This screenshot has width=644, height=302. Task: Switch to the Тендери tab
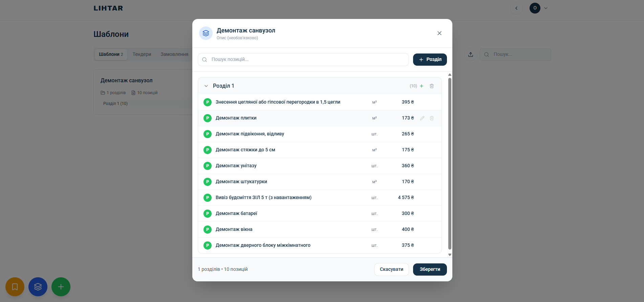click(x=142, y=54)
